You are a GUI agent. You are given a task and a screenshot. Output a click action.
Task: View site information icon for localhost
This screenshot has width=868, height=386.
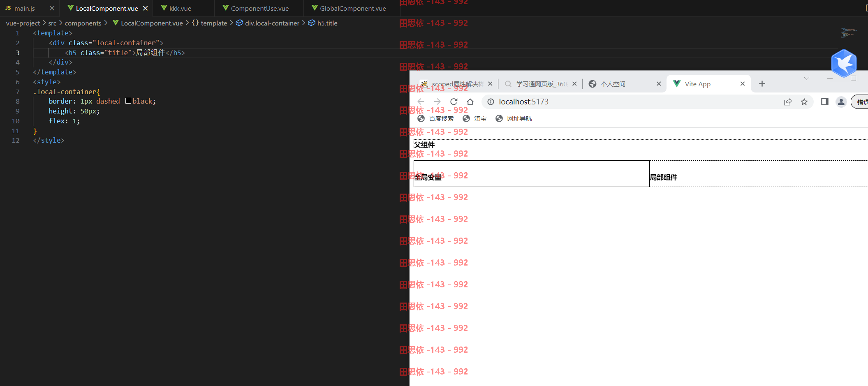tap(491, 102)
